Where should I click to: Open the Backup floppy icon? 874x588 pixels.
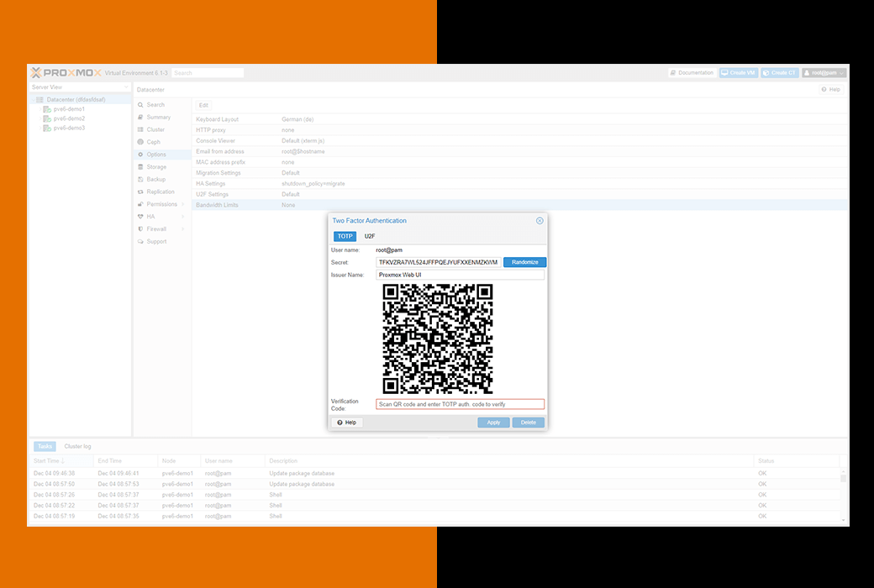pos(140,180)
